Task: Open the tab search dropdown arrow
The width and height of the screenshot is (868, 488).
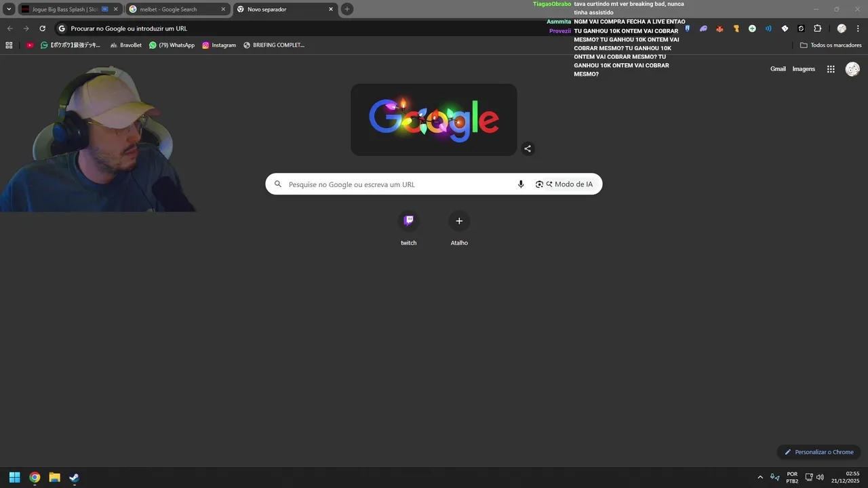Action: point(9,9)
